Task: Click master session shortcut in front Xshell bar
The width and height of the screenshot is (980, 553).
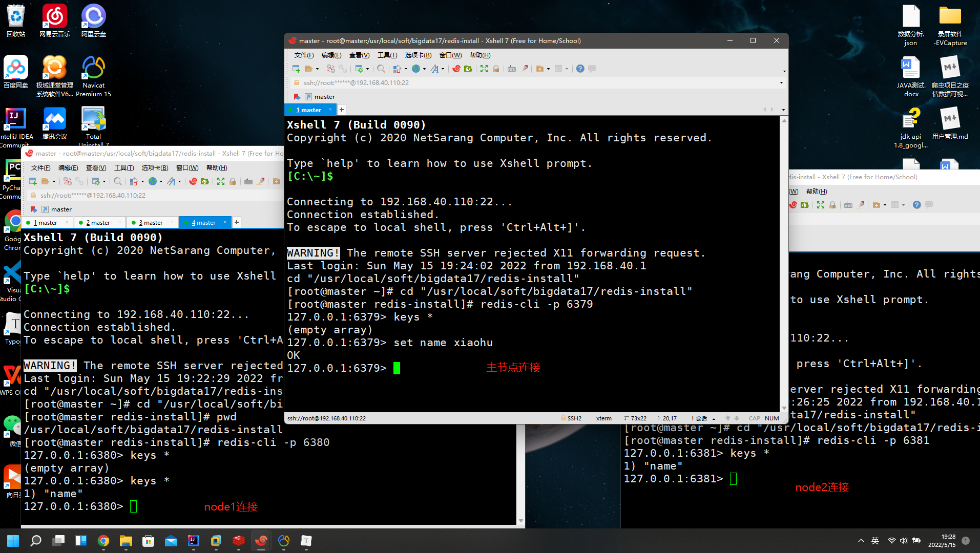Action: (320, 97)
